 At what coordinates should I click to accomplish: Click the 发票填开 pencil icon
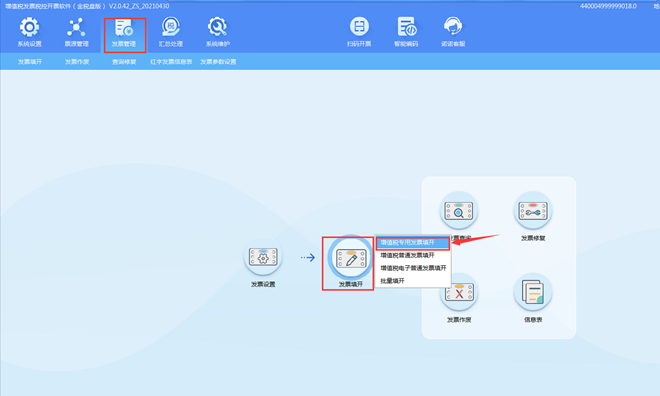coord(351,258)
